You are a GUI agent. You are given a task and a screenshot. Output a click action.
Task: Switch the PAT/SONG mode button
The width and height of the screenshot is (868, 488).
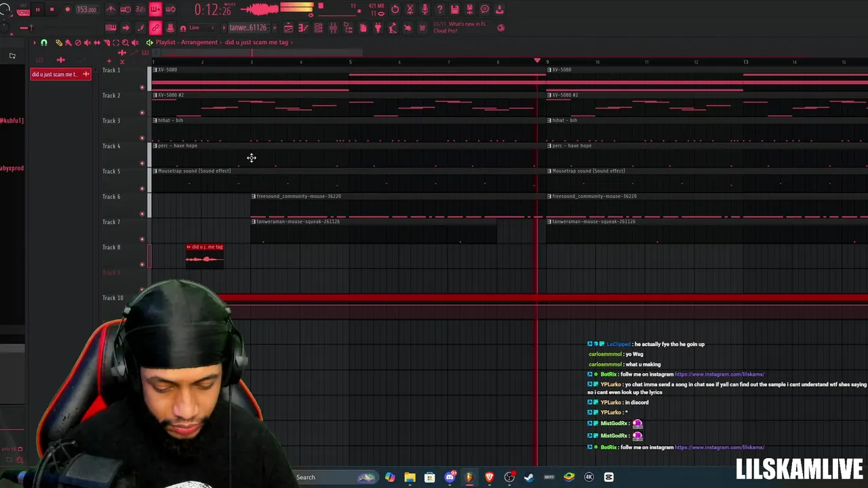click(x=23, y=10)
